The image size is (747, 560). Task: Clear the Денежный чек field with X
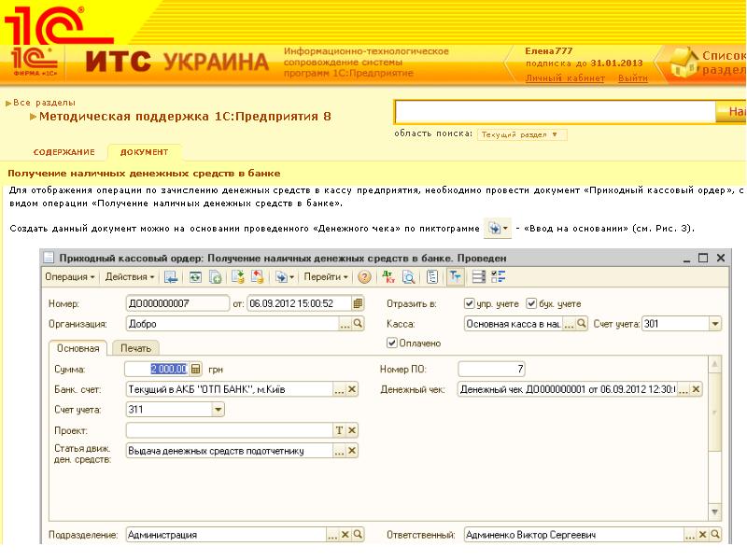694,389
